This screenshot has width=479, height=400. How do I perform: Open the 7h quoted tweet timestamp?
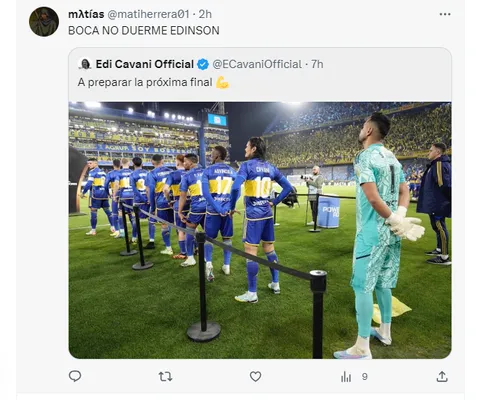click(317, 64)
